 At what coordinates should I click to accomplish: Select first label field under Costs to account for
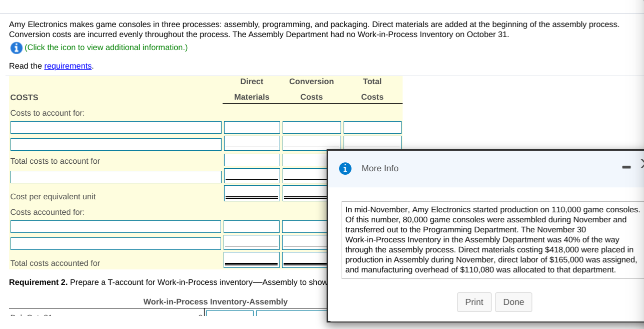116,127
